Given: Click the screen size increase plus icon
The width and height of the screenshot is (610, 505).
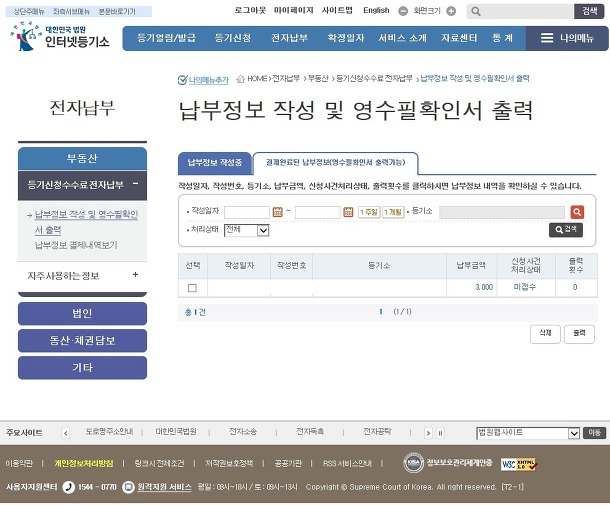Looking at the screenshot, I should tap(451, 11).
